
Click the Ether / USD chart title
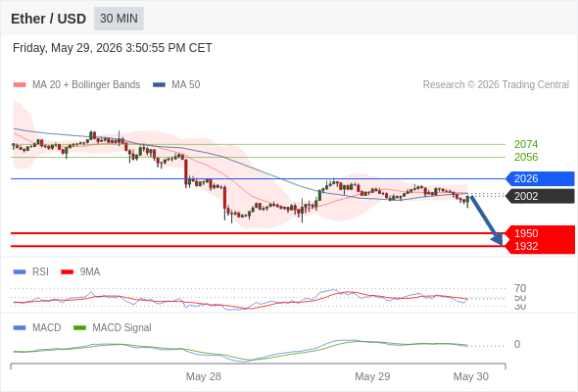48,19
